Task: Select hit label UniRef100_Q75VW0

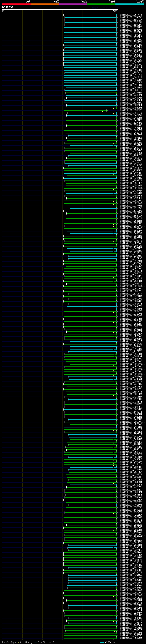Action: tap(131, 193)
